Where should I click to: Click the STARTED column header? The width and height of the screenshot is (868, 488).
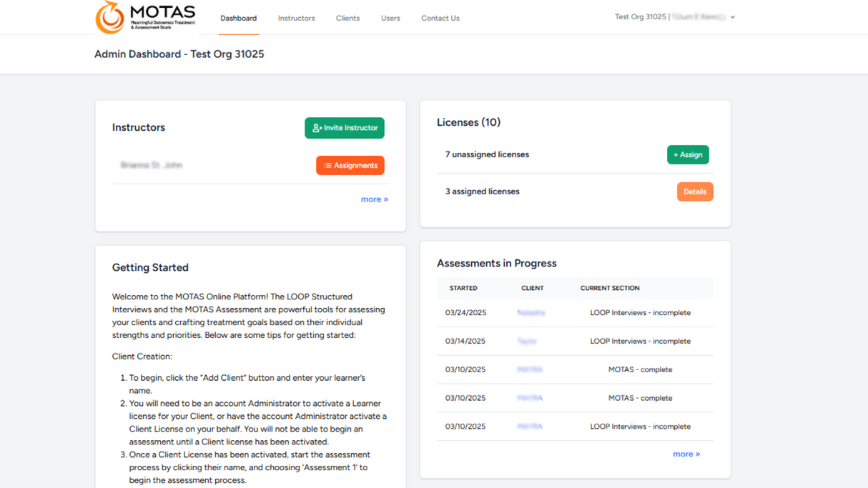click(463, 288)
